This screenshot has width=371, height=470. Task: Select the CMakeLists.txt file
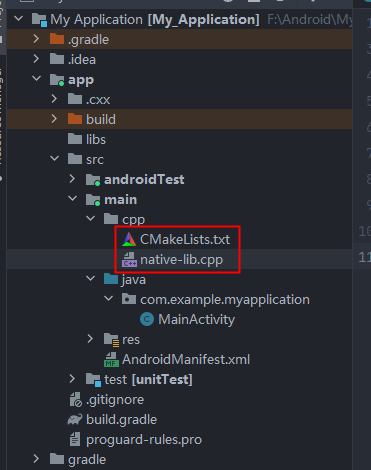coord(185,239)
